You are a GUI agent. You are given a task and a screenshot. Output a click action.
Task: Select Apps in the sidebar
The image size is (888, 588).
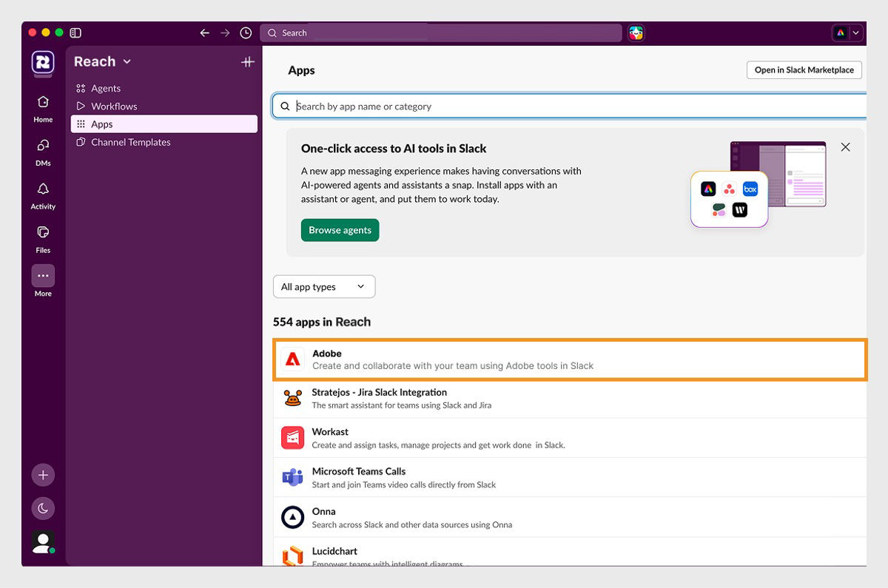coord(164,124)
